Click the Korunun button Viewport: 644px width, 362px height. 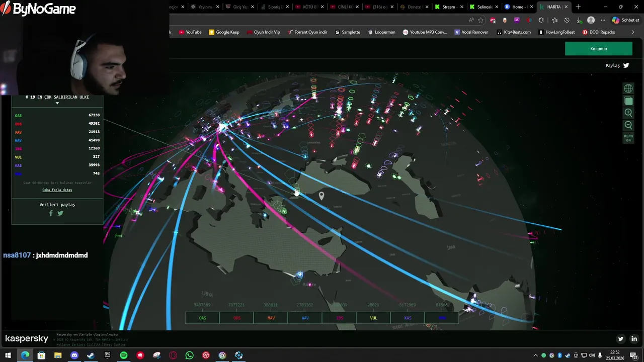click(599, 49)
